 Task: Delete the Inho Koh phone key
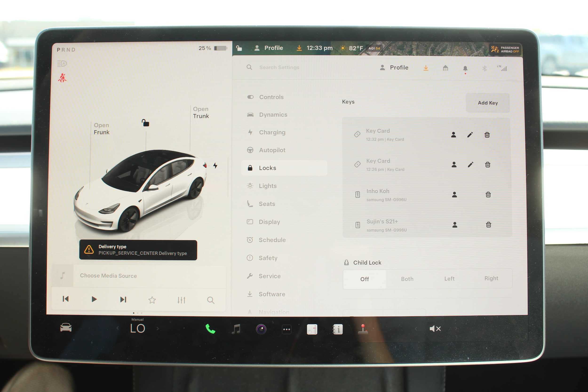click(x=488, y=194)
